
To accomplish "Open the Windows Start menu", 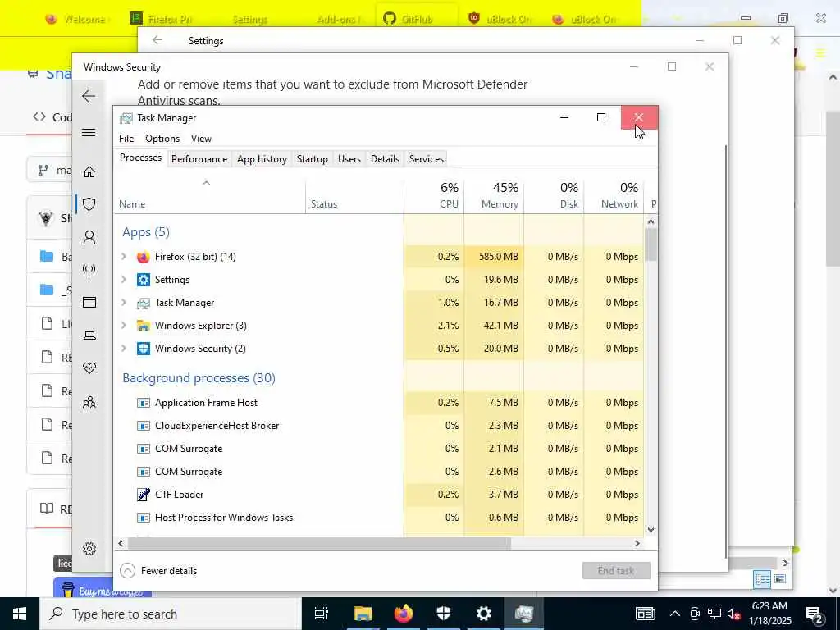I will coord(20,614).
